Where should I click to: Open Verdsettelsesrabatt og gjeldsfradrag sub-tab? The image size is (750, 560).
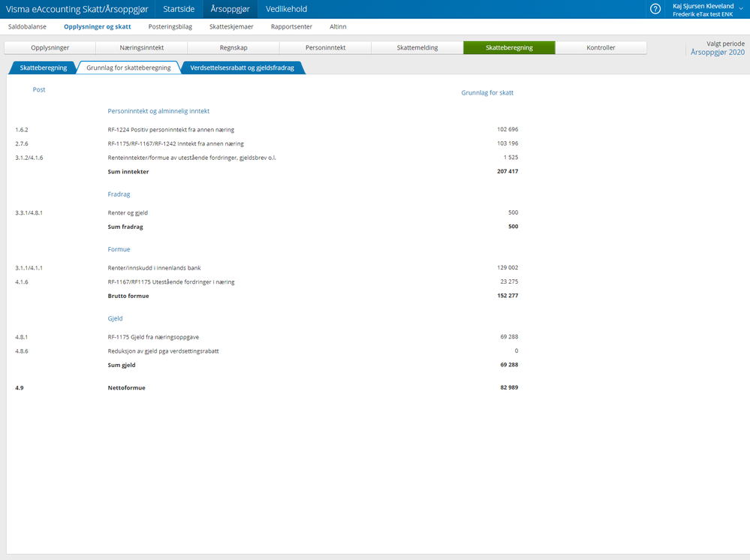242,68
